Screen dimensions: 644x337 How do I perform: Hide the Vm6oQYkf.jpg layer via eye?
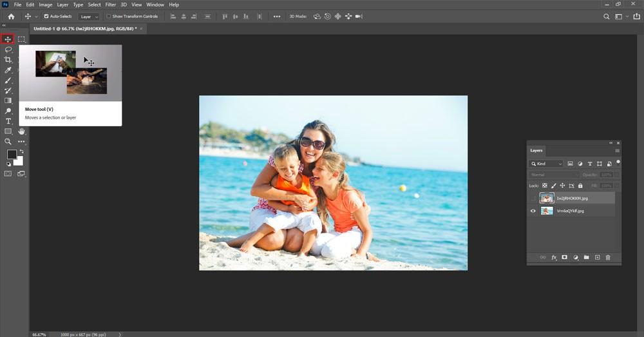tap(533, 211)
